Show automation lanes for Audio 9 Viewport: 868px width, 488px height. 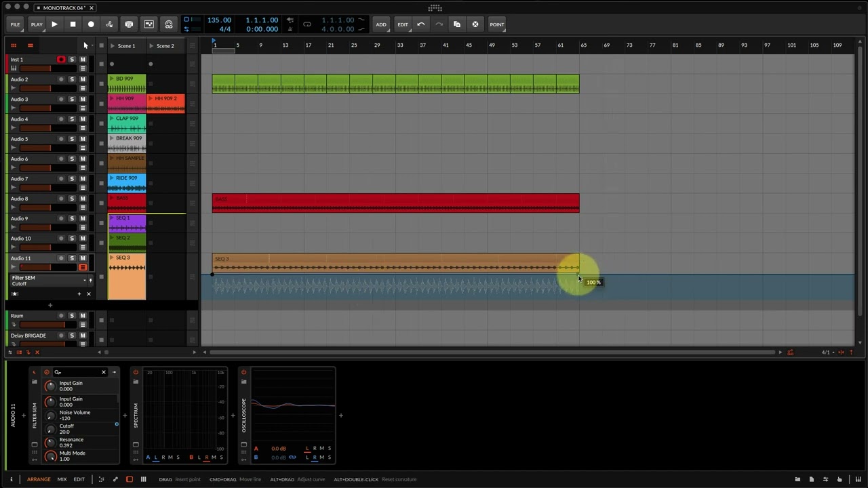[x=83, y=228]
